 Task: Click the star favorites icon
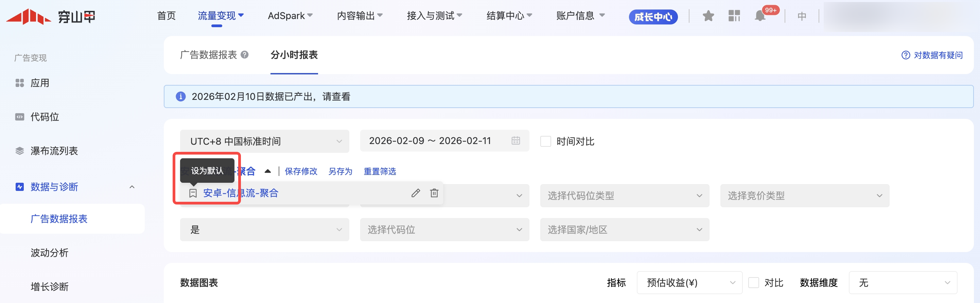click(x=708, y=16)
